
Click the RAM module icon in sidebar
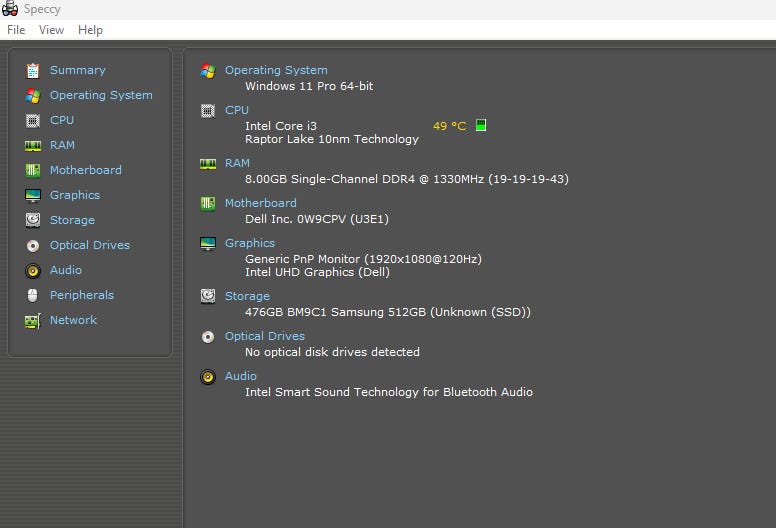[33, 145]
